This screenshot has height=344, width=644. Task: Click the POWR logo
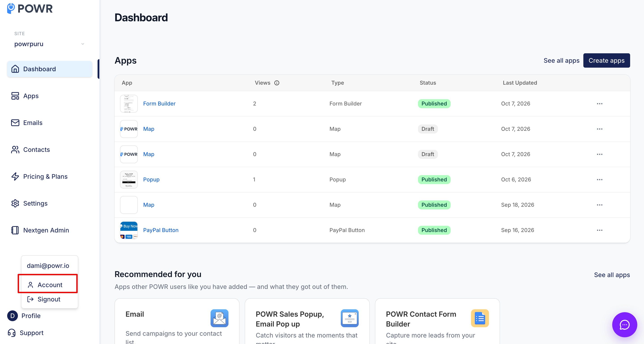pyautogui.click(x=30, y=9)
